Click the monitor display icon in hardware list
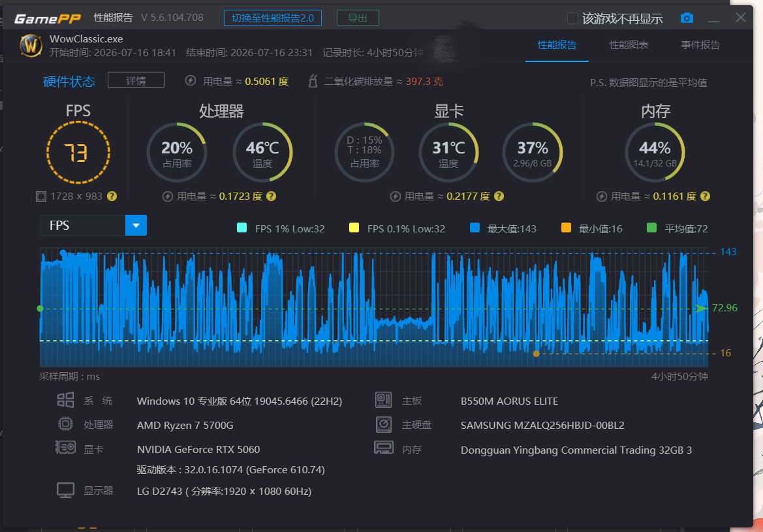The height and width of the screenshot is (532, 763). [65, 490]
